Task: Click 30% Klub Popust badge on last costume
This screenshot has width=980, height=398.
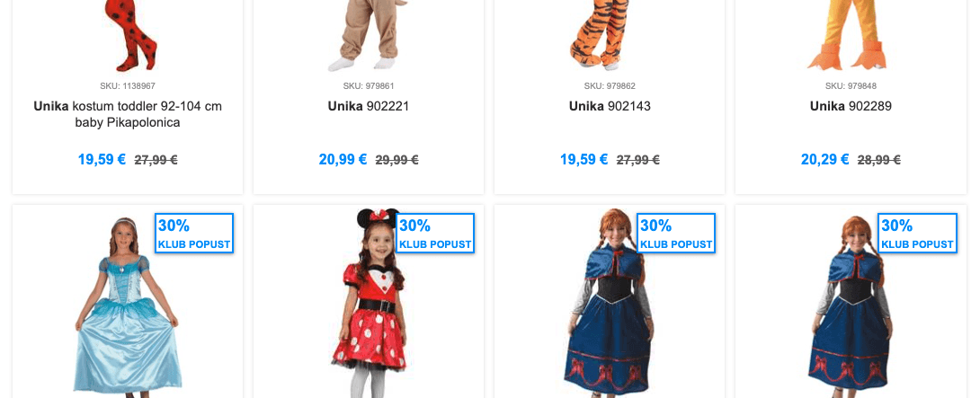Action: (x=917, y=233)
